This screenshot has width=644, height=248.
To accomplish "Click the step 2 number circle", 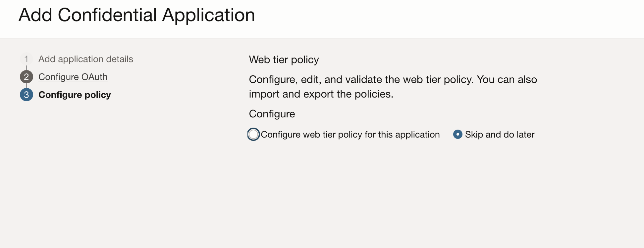I will (x=26, y=77).
